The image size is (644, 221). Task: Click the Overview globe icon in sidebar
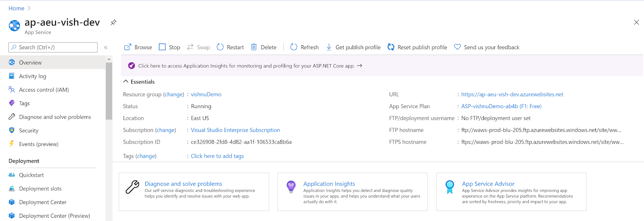[12, 63]
